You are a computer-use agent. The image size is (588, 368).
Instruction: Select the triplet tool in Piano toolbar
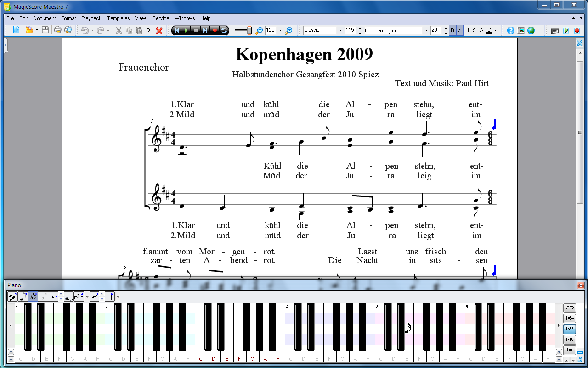pos(79,296)
